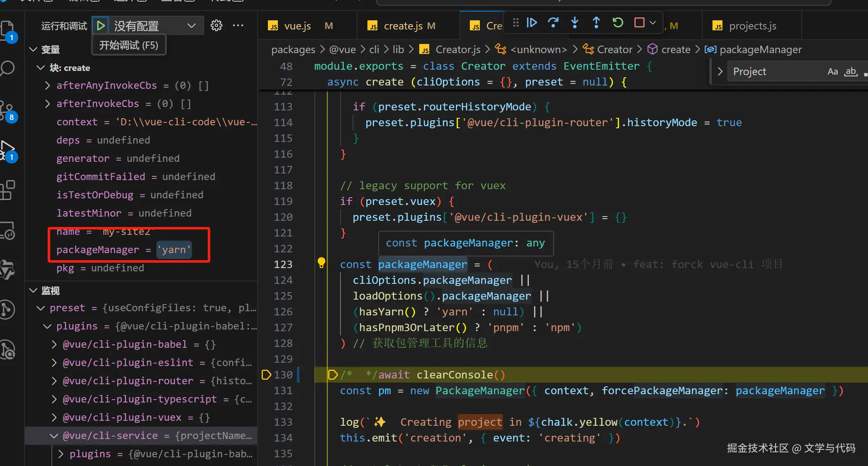Click the Project text in the find field
Screen dimensions: 868x466
[x=749, y=71]
